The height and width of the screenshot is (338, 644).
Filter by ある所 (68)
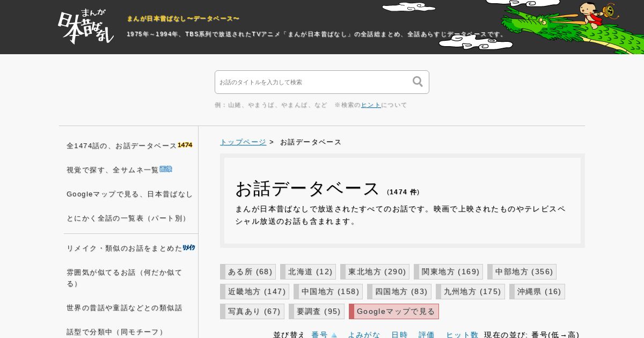(248, 271)
